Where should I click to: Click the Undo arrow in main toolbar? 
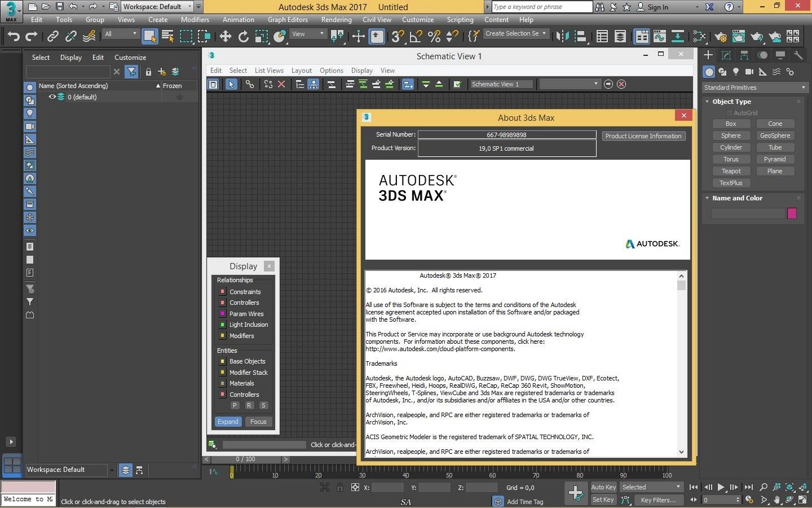(14, 37)
